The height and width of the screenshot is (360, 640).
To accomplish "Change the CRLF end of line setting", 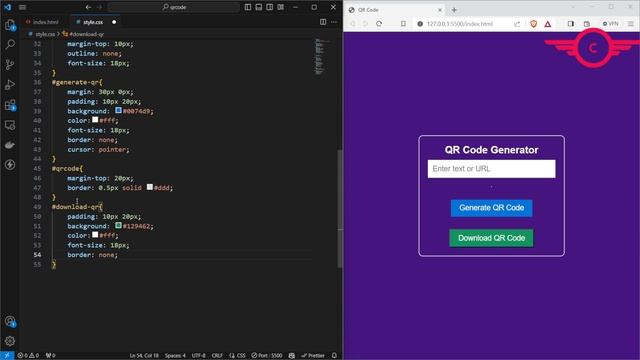I will (x=217, y=356).
